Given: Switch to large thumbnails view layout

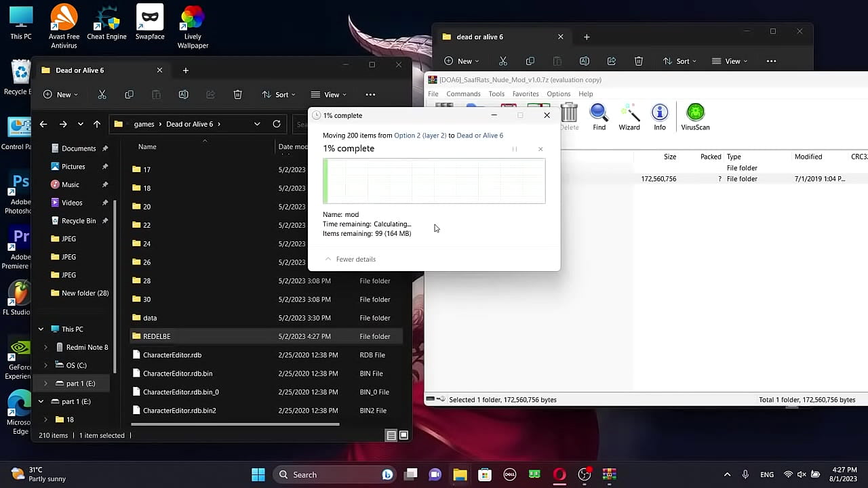Looking at the screenshot, I should point(403,436).
